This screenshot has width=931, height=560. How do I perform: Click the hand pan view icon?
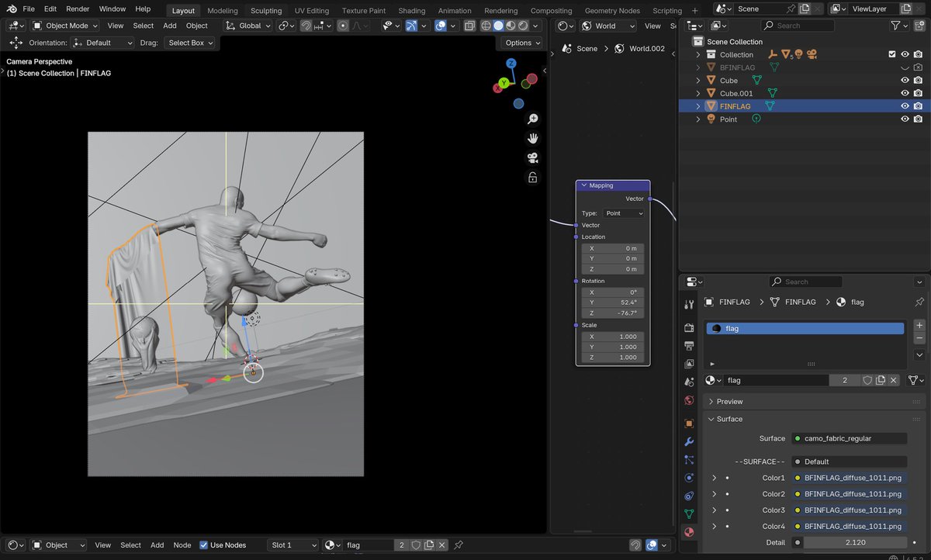[x=533, y=138]
